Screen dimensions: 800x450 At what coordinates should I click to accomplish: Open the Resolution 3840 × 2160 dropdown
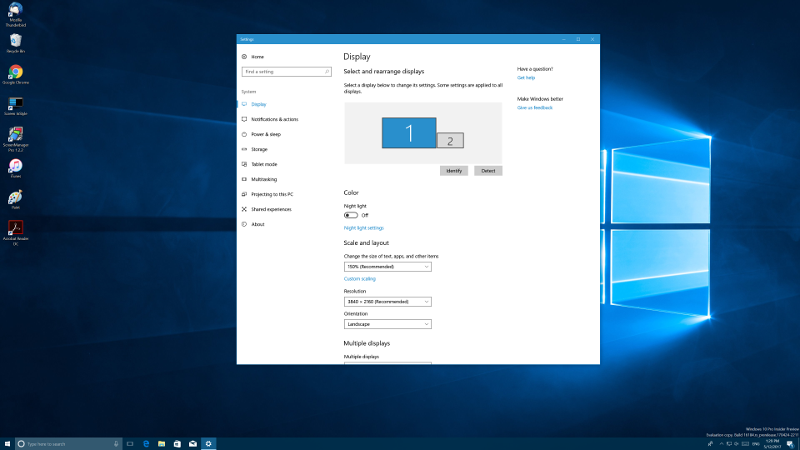click(x=387, y=302)
